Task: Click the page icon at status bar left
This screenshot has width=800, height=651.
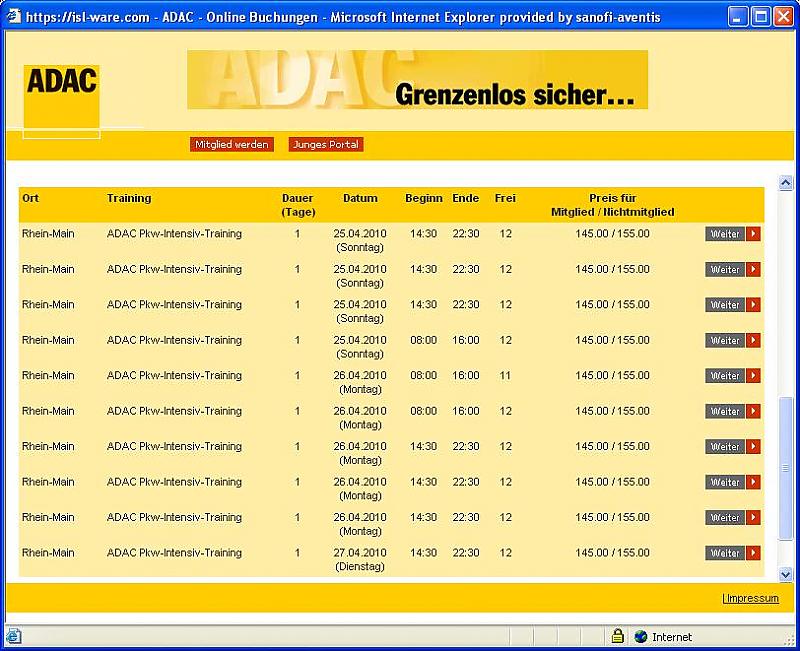Action: point(13,636)
